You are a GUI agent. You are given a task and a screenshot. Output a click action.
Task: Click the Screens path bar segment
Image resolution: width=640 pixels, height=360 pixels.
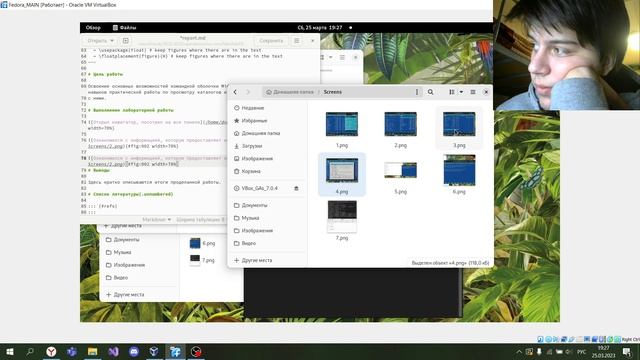point(333,92)
